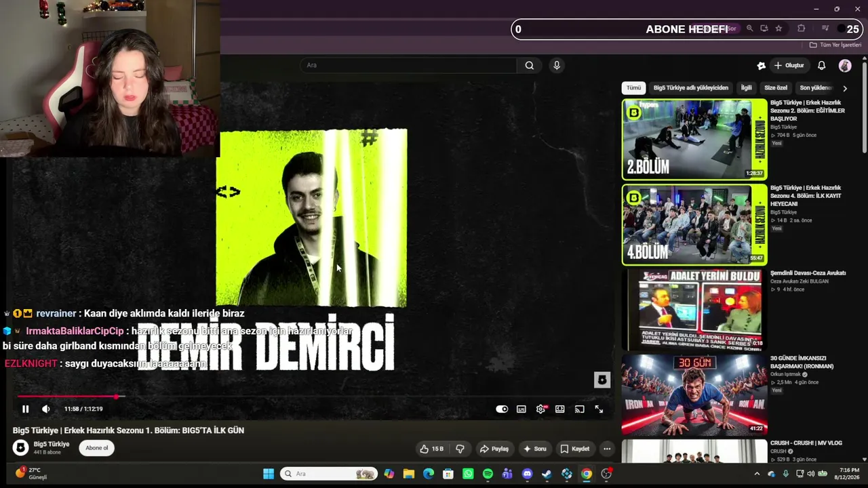Viewport: 868px width, 488px height.
Task: Open File Explorer from the taskbar
Action: click(x=408, y=474)
